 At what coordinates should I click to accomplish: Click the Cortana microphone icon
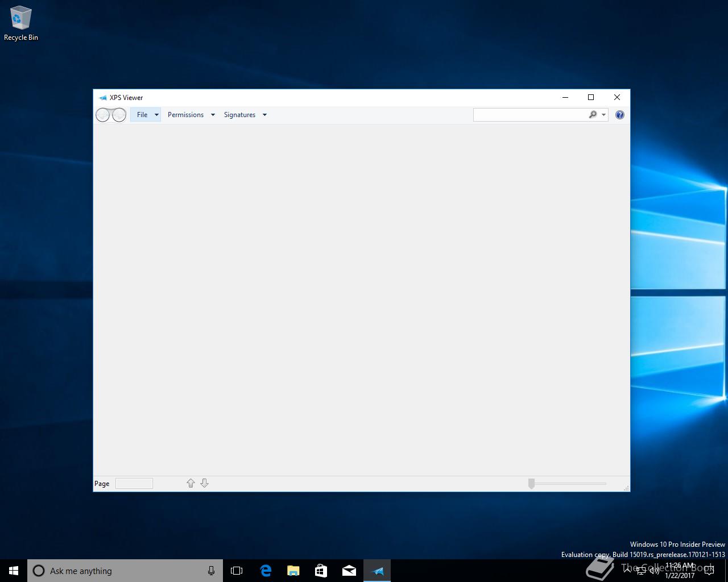pos(211,571)
